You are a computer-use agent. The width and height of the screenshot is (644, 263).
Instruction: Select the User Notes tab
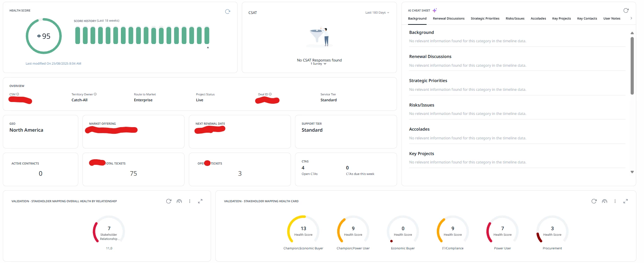612,19
